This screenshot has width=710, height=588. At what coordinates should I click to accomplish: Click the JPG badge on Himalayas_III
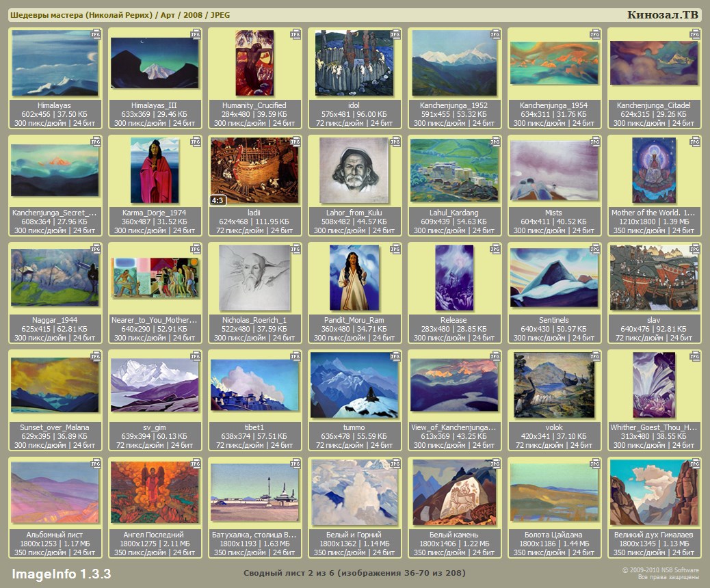[196, 34]
